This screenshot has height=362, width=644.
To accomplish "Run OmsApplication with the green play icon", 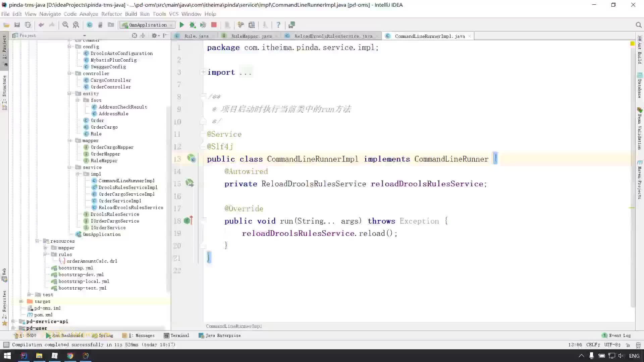I will tap(181, 25).
